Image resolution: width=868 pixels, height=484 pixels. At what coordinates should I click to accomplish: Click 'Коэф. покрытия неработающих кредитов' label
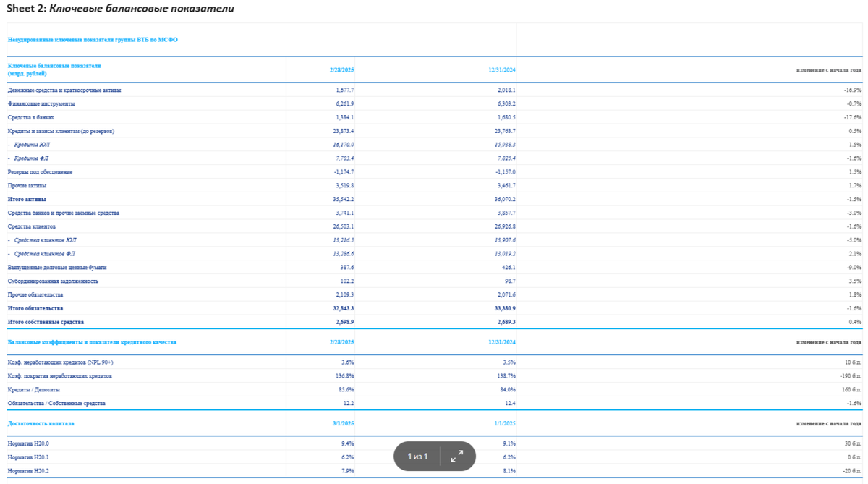[x=60, y=376]
